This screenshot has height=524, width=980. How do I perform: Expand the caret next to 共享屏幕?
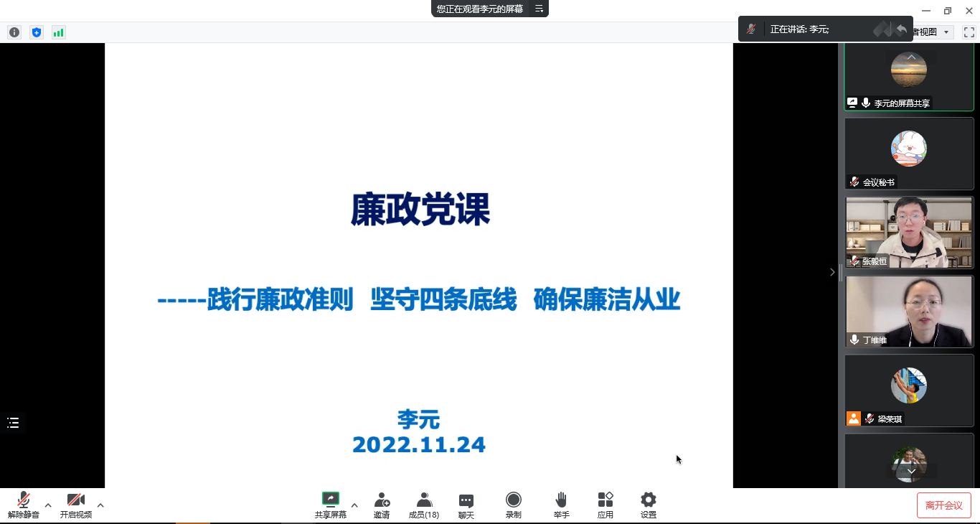click(x=353, y=505)
